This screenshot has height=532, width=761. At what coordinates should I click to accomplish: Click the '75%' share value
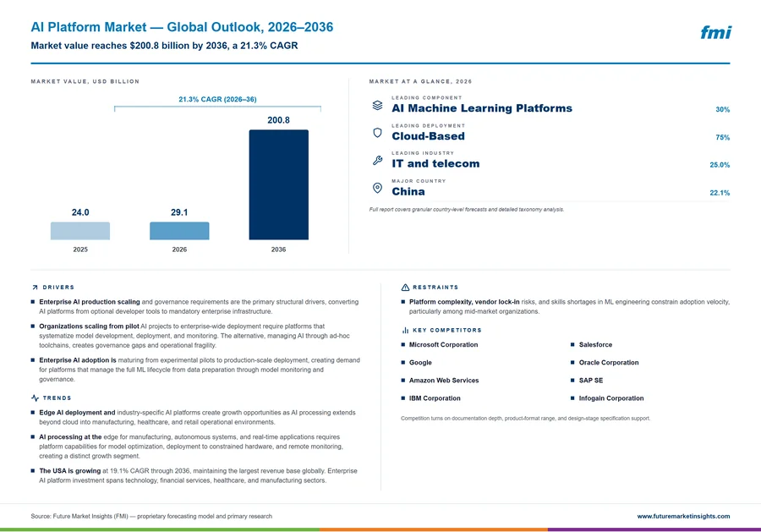722,138
